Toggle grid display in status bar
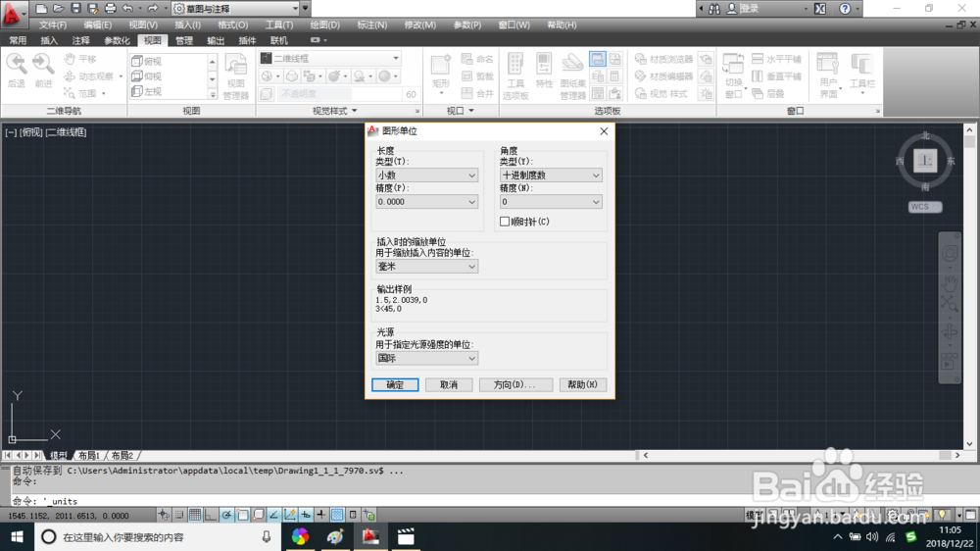Image resolution: width=980 pixels, height=551 pixels. coord(195,515)
